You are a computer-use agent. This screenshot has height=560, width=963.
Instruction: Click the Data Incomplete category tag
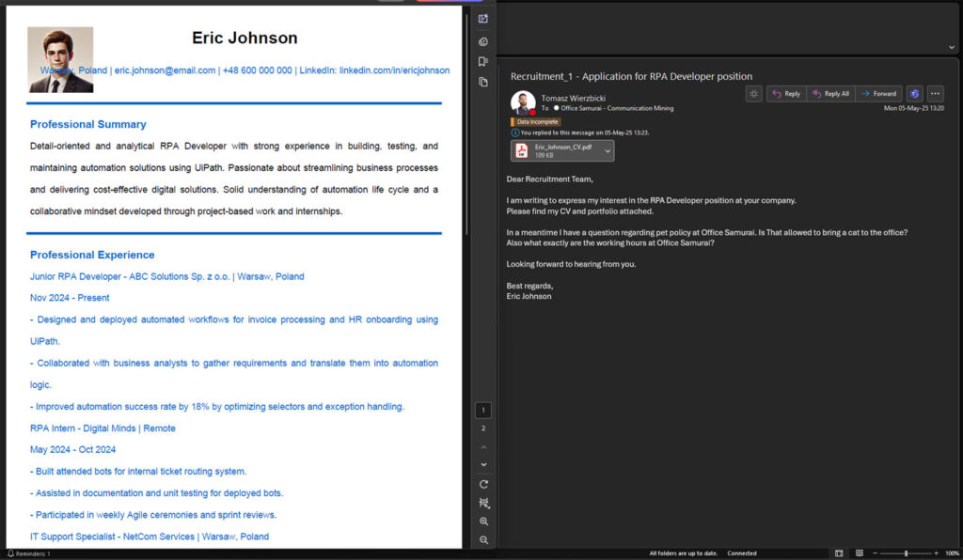[x=535, y=122]
